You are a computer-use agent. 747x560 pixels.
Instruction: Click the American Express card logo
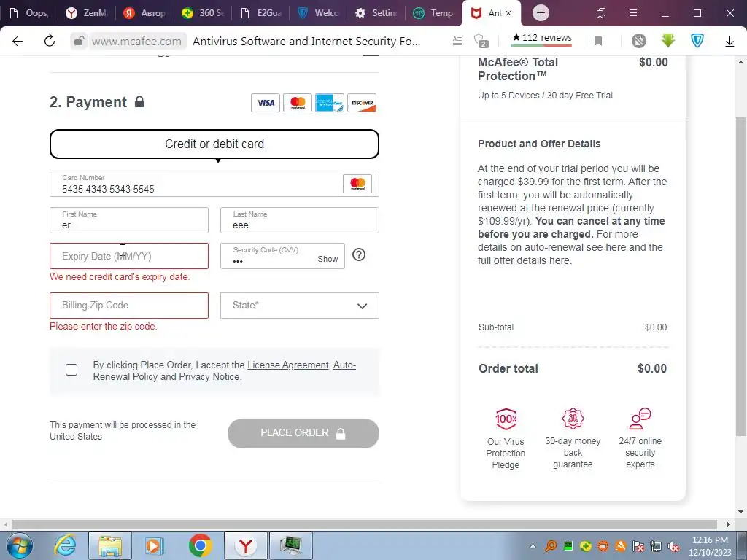[x=330, y=103]
